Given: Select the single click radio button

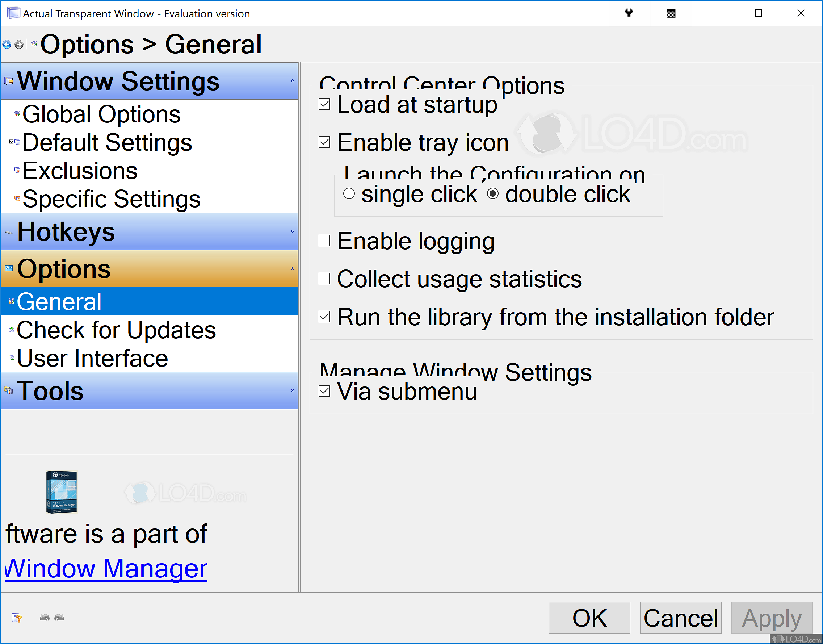Looking at the screenshot, I should click(x=349, y=194).
